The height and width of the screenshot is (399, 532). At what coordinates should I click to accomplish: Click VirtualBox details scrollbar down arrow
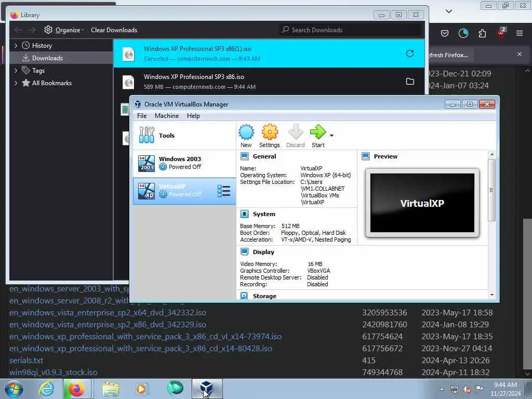click(492, 295)
